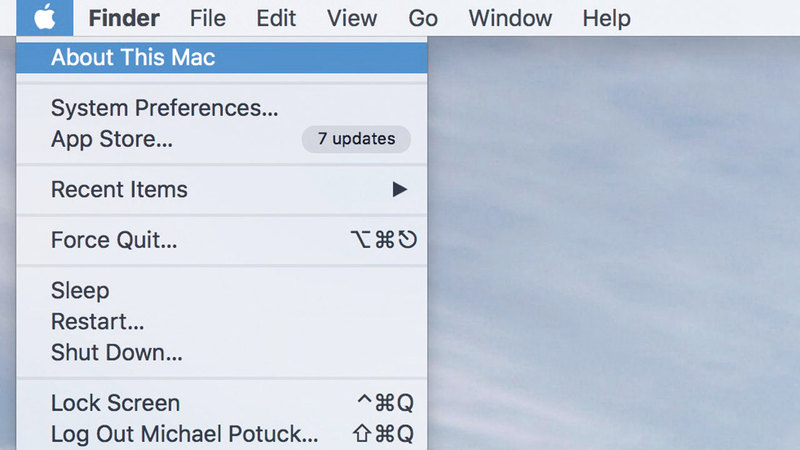Viewport: 800px width, 450px height.
Task: Choose Restart from the Apple menu
Action: (x=98, y=322)
